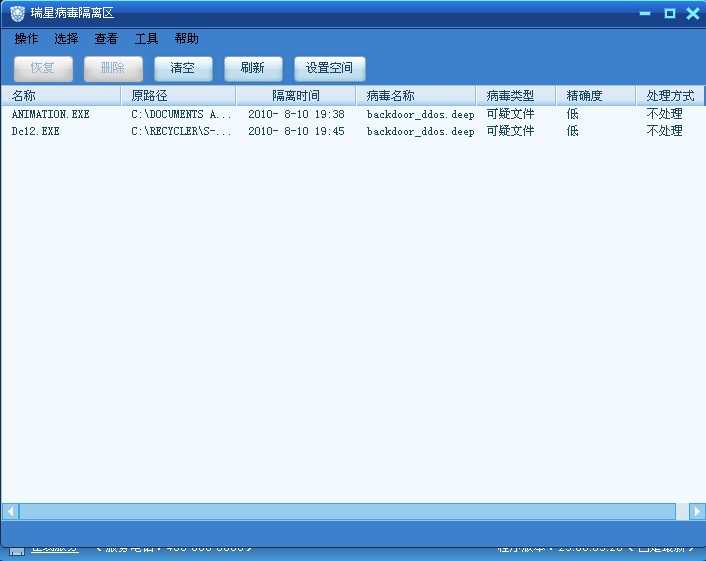Sort by the 病毒类型 column header
Image resolution: width=706 pixels, height=561 pixels.
(516, 95)
